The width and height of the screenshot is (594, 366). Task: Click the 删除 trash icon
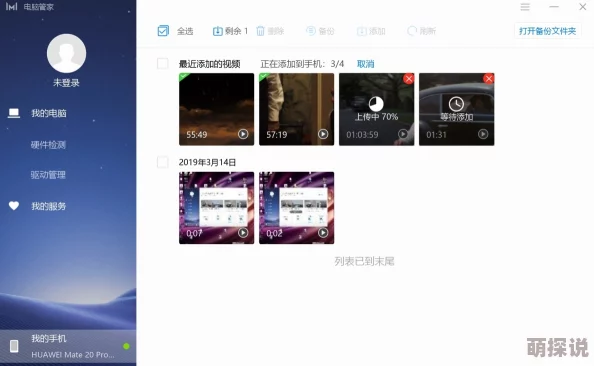tap(260, 31)
